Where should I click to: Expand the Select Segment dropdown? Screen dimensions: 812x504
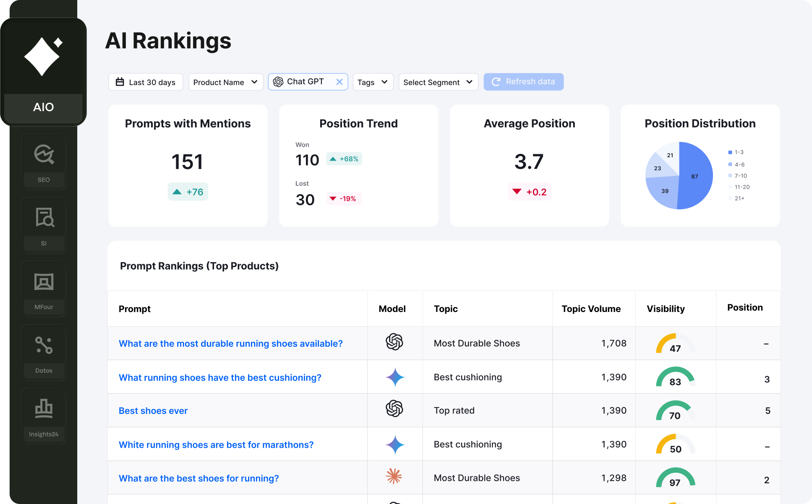(438, 82)
